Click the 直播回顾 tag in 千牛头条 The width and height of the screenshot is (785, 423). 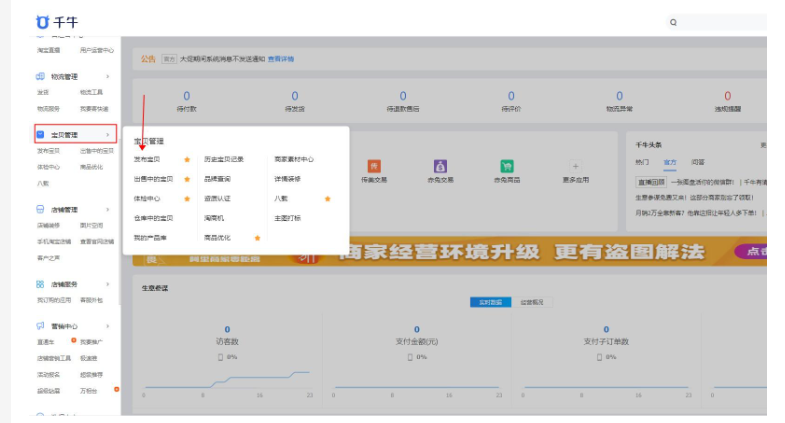(651, 182)
